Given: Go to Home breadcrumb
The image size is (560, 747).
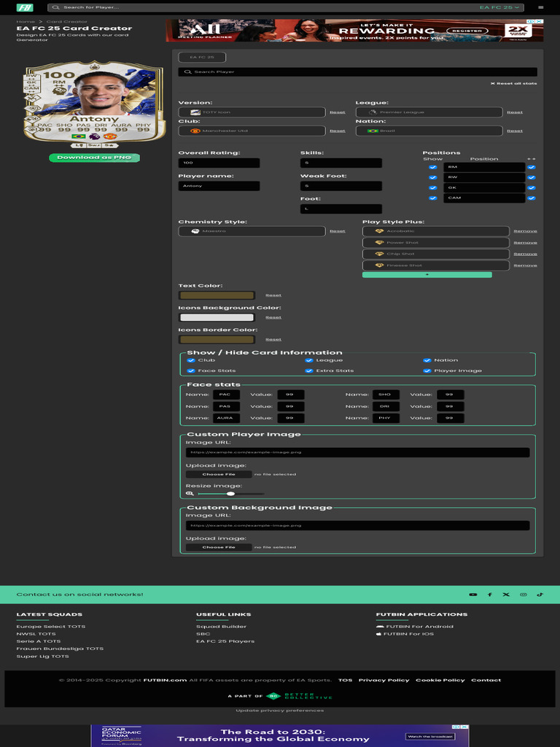Looking at the screenshot, I should coord(26,22).
